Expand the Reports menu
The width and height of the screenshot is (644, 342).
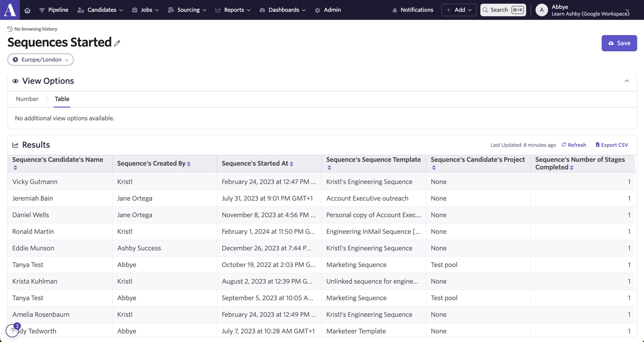coord(233,10)
